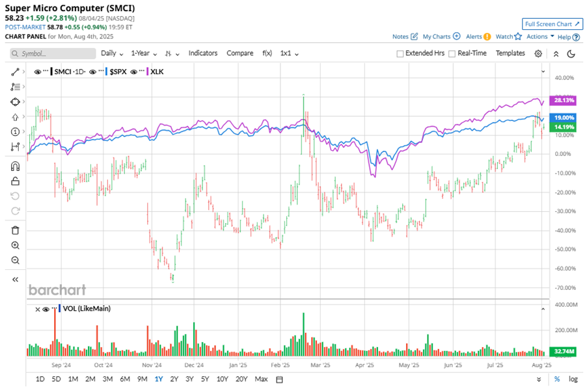Toggle visibility of $SPX series
587x392 pixels.
pyautogui.click(x=93, y=72)
